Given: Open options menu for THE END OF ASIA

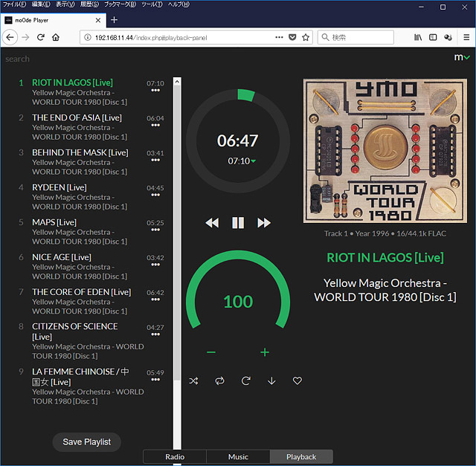Looking at the screenshot, I should tap(155, 126).
